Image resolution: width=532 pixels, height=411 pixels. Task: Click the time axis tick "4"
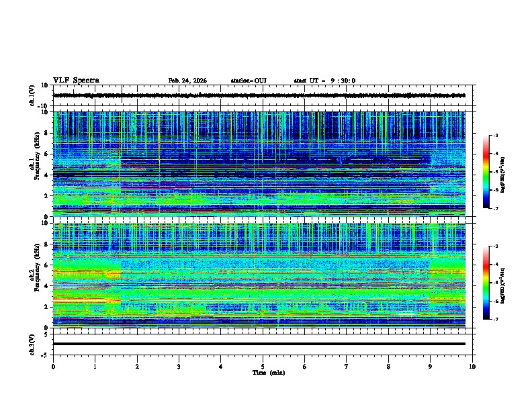coord(220,367)
